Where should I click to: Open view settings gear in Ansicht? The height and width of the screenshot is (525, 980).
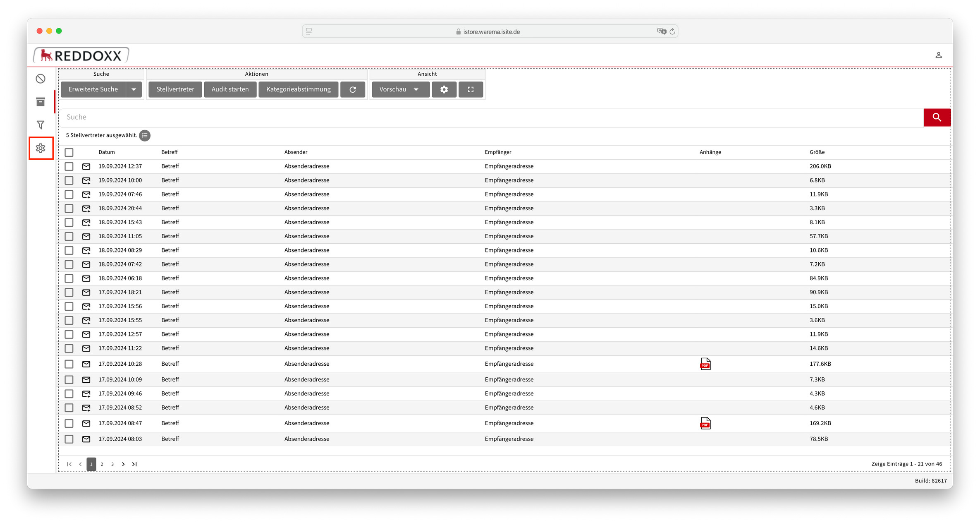[444, 89]
